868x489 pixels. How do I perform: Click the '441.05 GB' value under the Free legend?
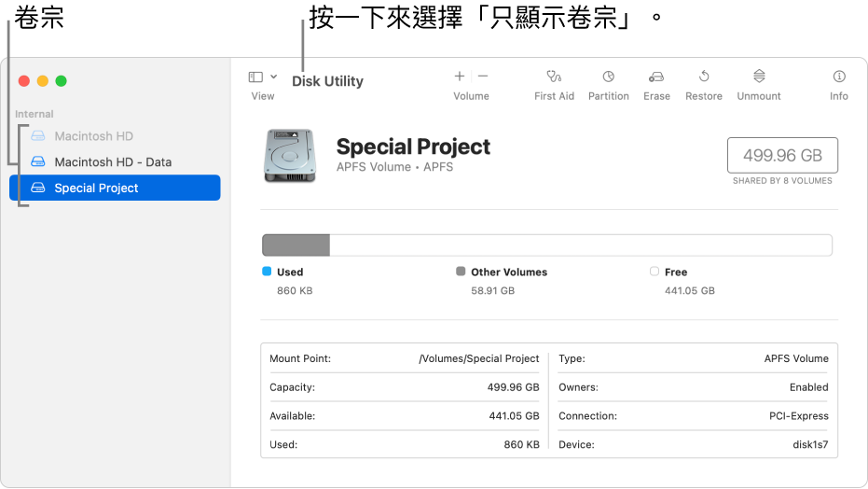click(689, 291)
